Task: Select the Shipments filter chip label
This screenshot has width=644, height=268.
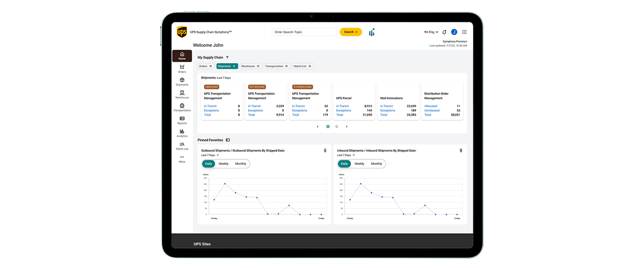Action: pyautogui.click(x=224, y=66)
